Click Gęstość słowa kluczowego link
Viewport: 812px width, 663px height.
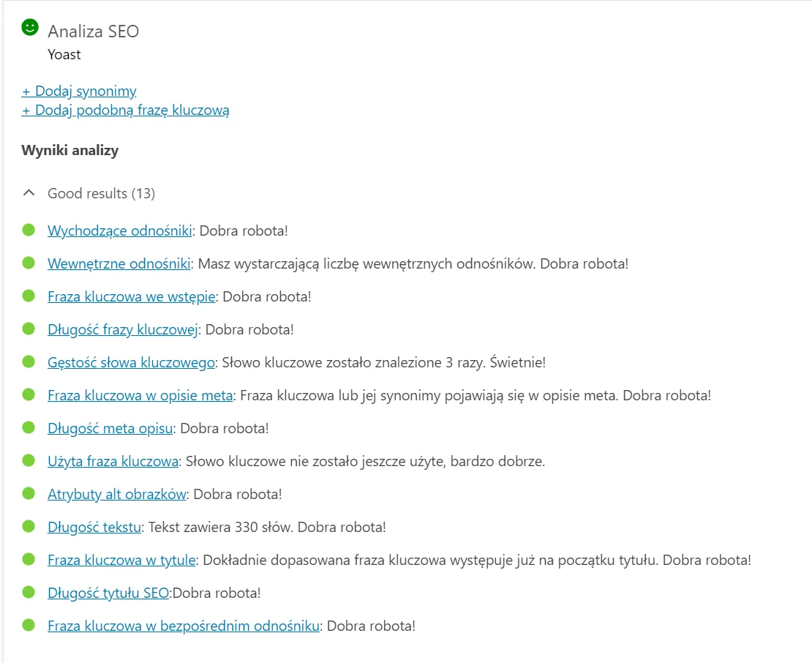[131, 362]
